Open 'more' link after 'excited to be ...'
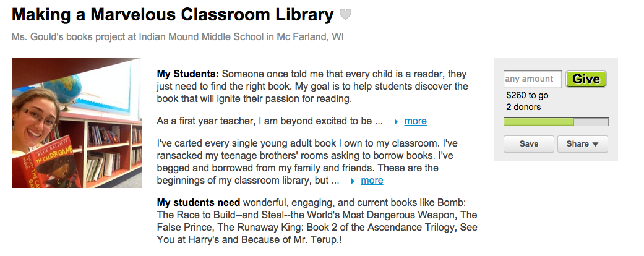644x256 pixels. click(415, 121)
